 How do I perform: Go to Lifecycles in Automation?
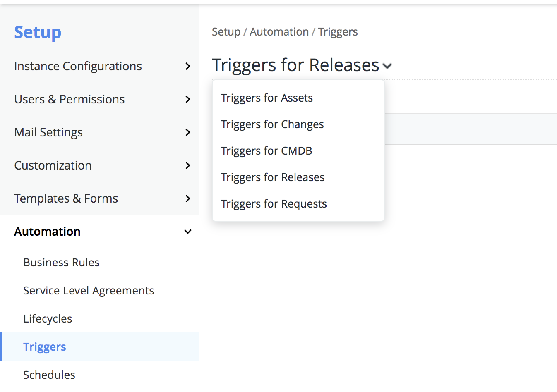(48, 319)
